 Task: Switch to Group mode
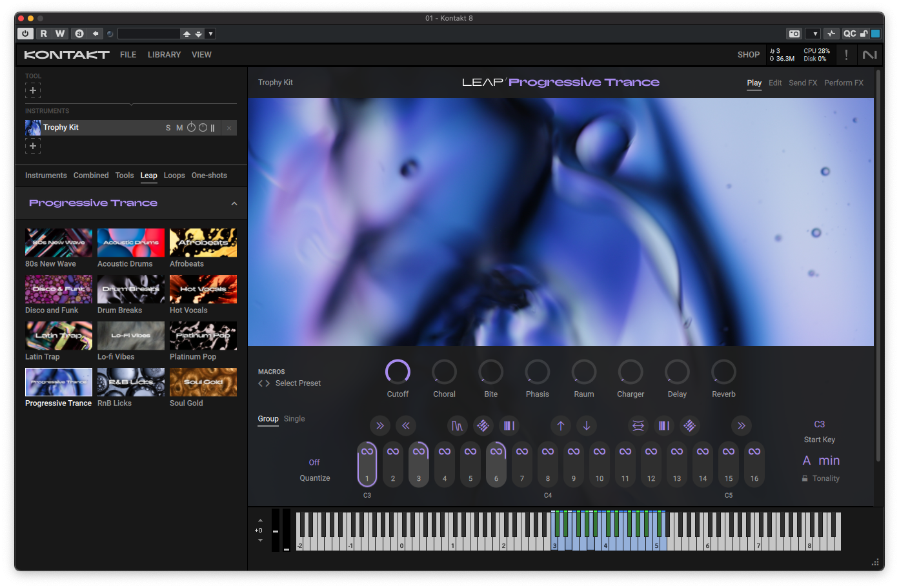(x=268, y=419)
